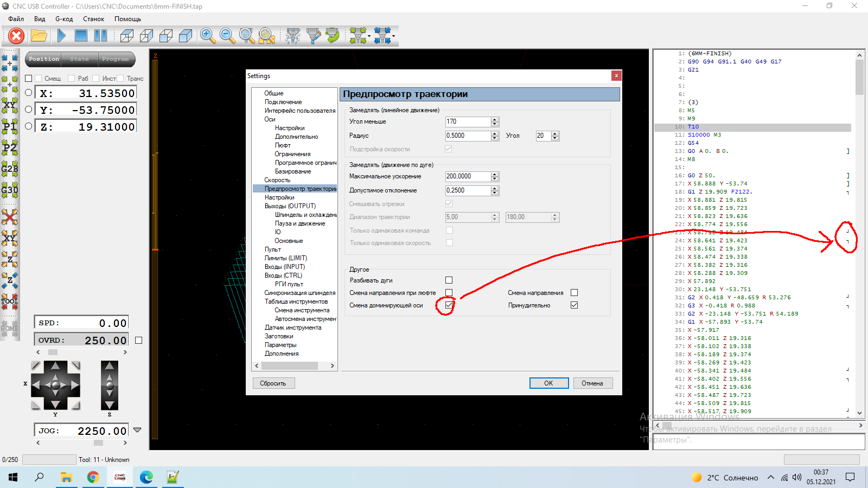Click the orange Z offset sidebar icon

[x=9, y=259]
